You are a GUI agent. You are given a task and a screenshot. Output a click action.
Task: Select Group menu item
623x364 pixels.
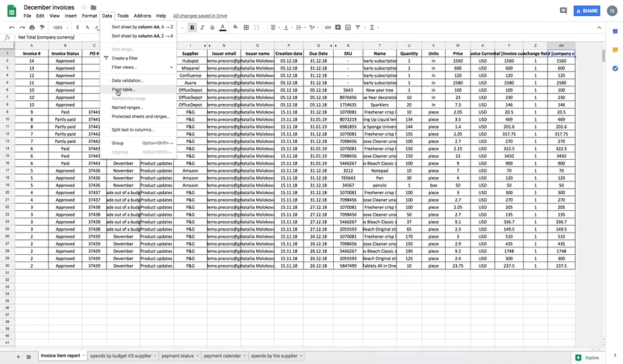pyautogui.click(x=139, y=143)
